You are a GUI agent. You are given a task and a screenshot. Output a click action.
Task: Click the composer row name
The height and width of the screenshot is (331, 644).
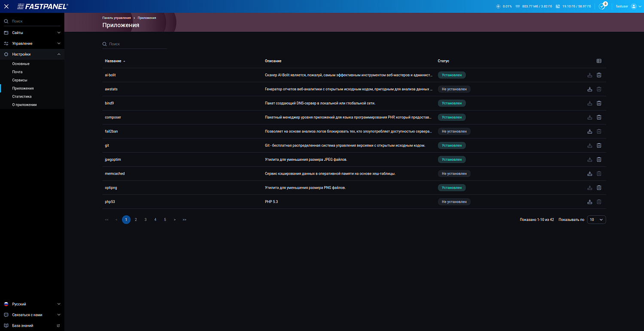tap(113, 117)
